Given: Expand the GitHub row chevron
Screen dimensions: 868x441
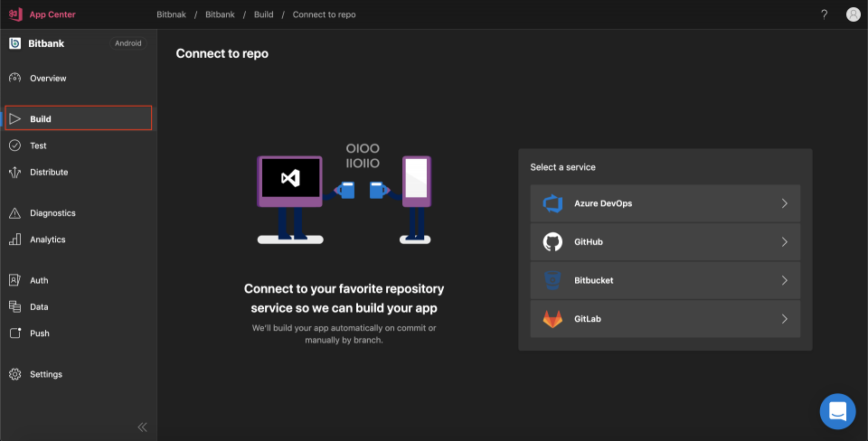Looking at the screenshot, I should (785, 242).
